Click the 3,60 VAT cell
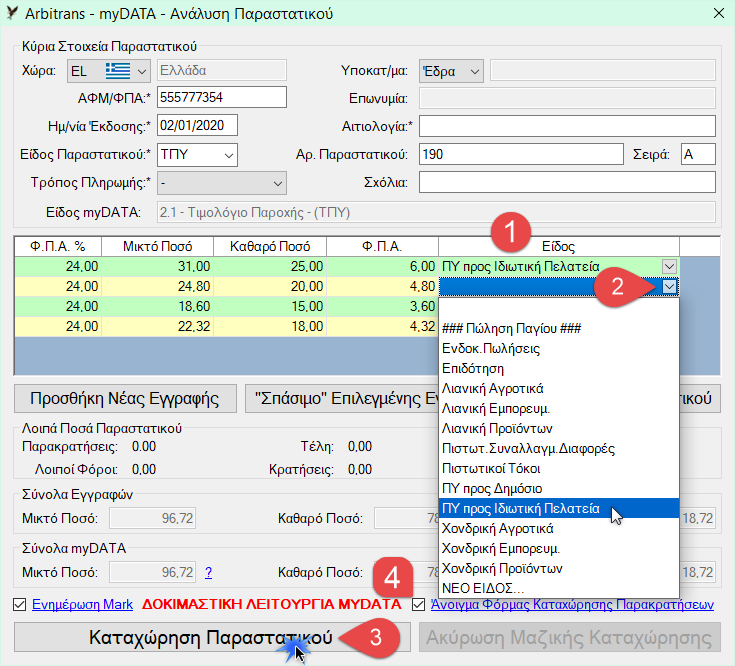735x666 pixels. coord(382,307)
